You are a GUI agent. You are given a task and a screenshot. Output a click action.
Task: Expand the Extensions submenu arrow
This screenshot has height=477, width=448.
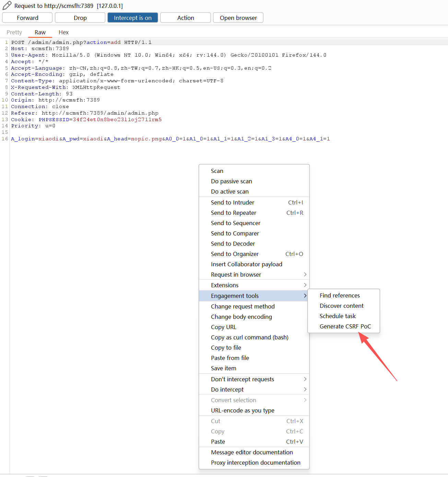[305, 285]
